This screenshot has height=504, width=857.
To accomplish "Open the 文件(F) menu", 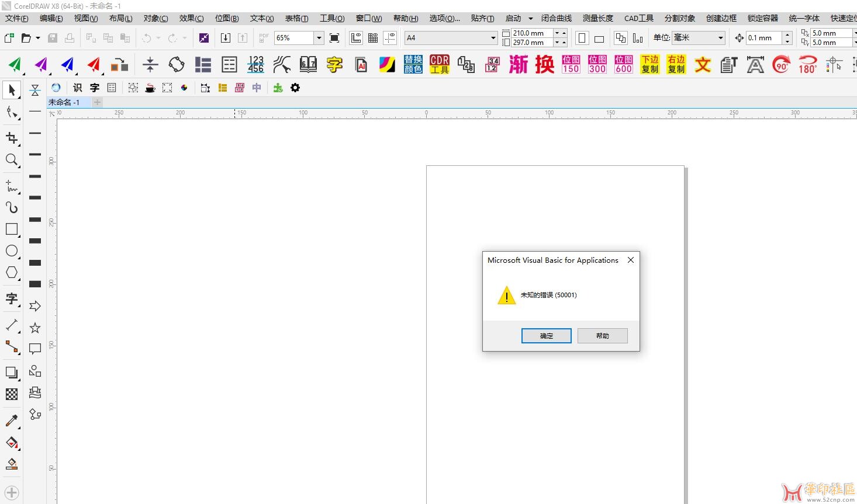I will [x=17, y=19].
